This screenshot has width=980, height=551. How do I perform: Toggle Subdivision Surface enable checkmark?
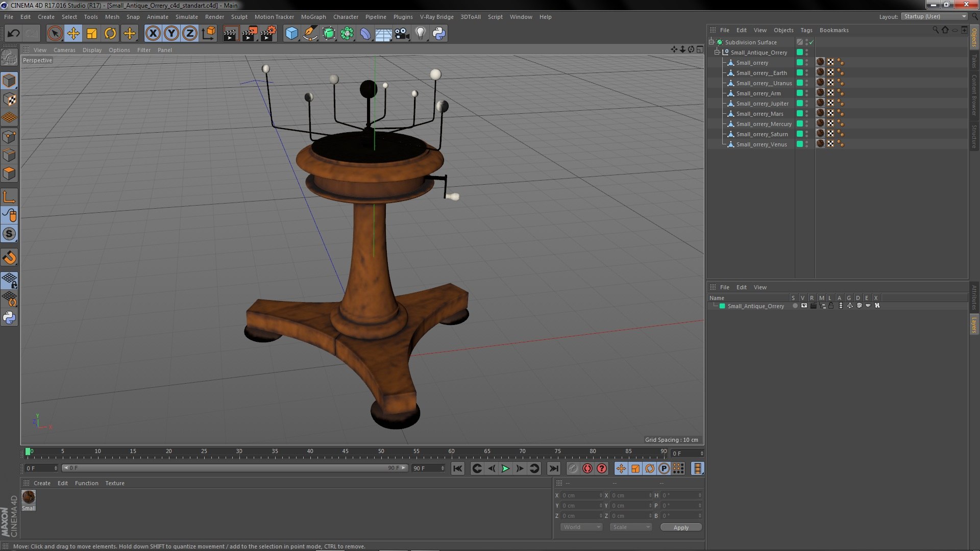tap(812, 42)
